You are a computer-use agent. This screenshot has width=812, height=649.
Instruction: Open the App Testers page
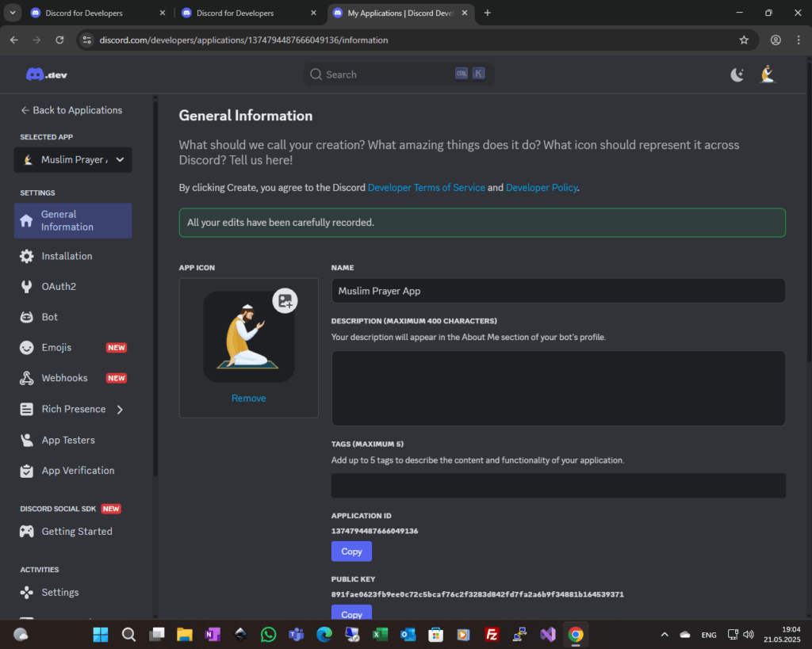point(68,441)
